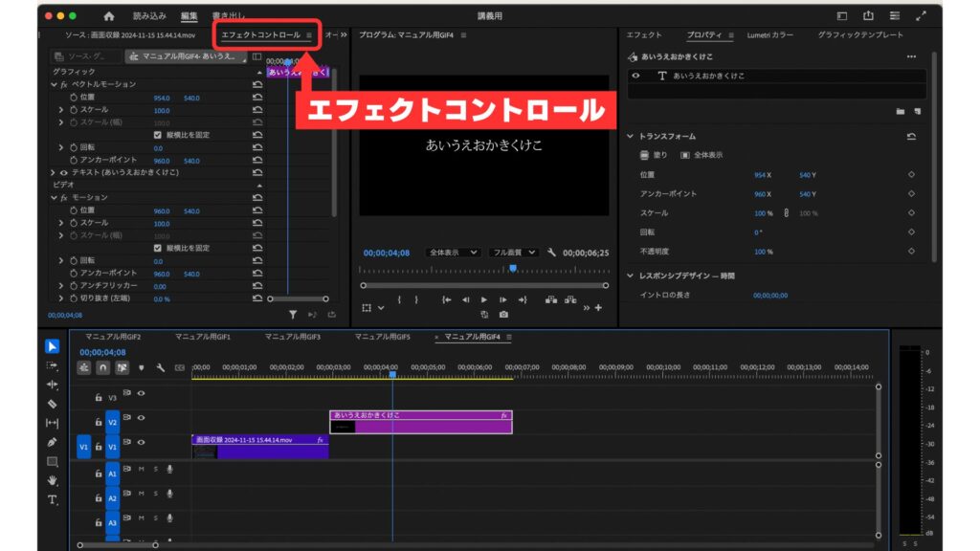This screenshot has height=551, width=980.
Task: Toggle Snap in timeline
Action: tap(103, 368)
